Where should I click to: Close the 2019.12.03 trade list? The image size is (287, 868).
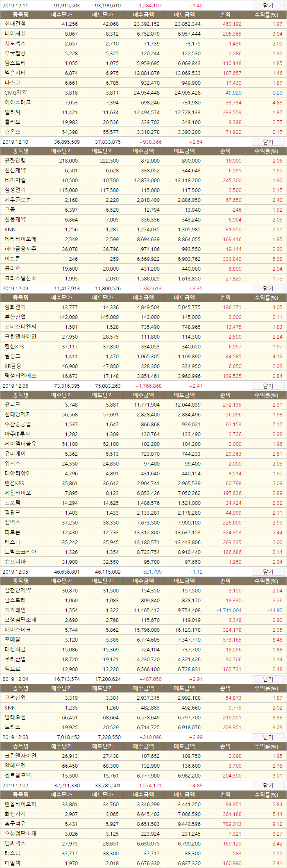point(268,737)
